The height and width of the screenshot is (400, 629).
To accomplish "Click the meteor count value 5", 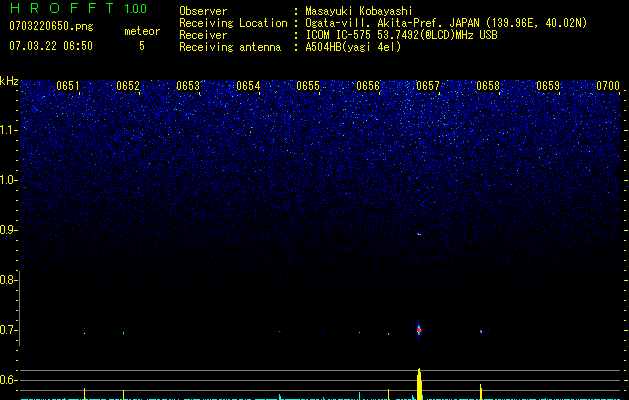I will 141,46.
